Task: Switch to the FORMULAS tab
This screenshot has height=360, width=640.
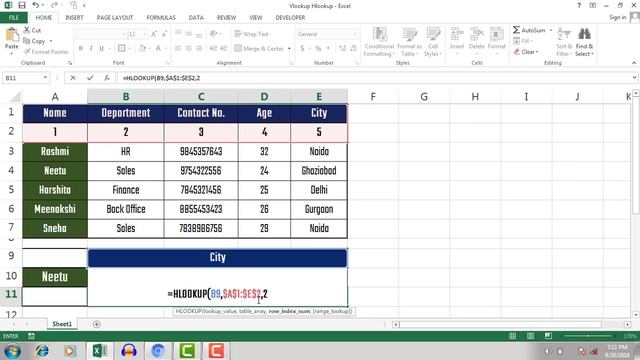Action: click(161, 18)
